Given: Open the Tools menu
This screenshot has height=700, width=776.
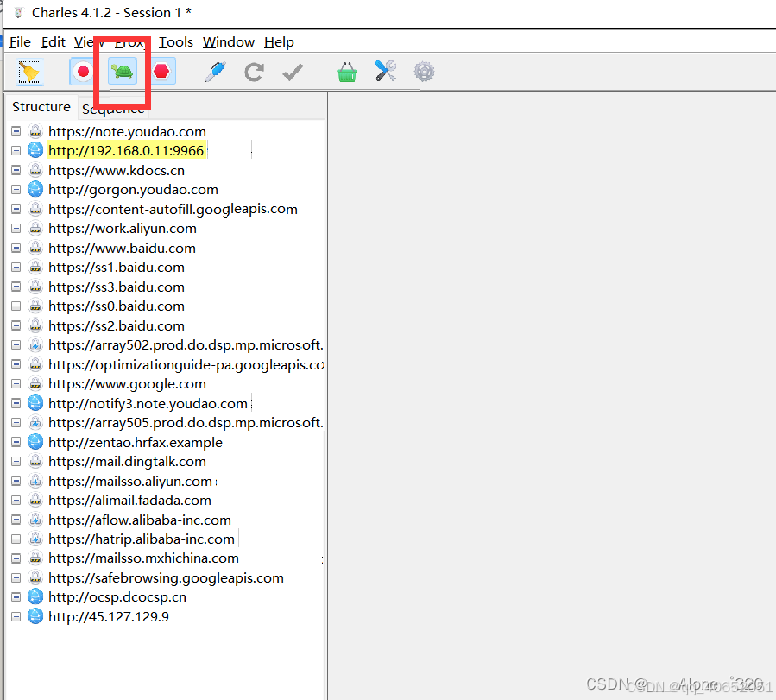Looking at the screenshot, I should (x=176, y=42).
